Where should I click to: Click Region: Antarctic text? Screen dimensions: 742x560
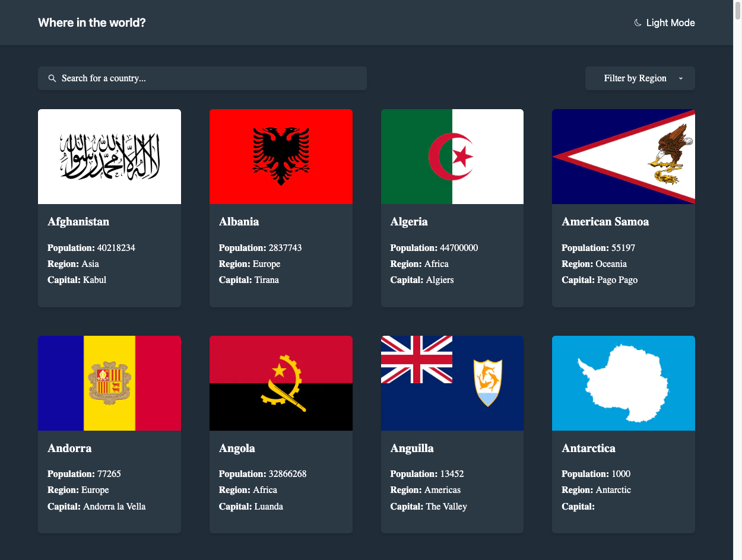click(x=597, y=490)
